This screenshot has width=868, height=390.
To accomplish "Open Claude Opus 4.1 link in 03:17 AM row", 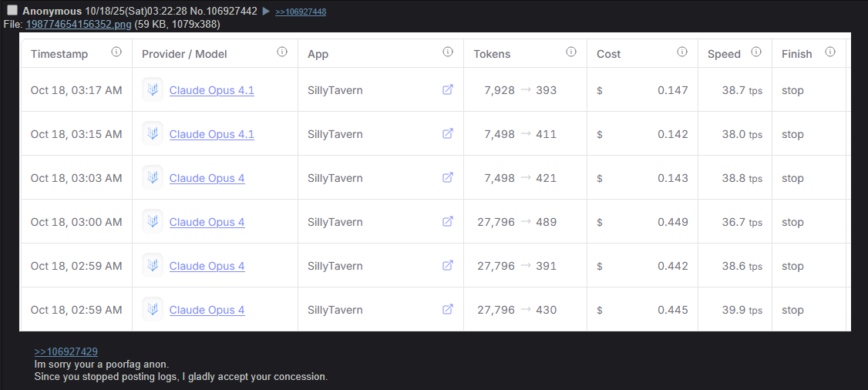I will click(211, 90).
